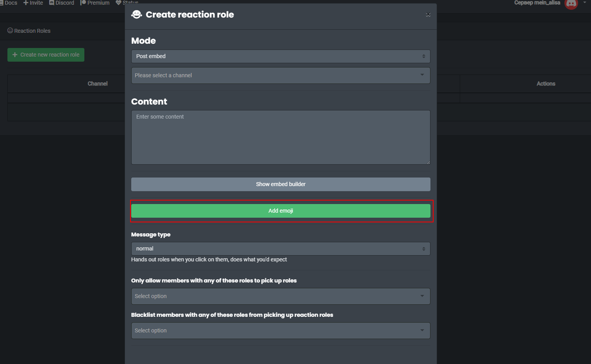Image resolution: width=591 pixels, height=364 pixels.
Task: Click the Discord logo icon in top bar
Action: point(52,3)
